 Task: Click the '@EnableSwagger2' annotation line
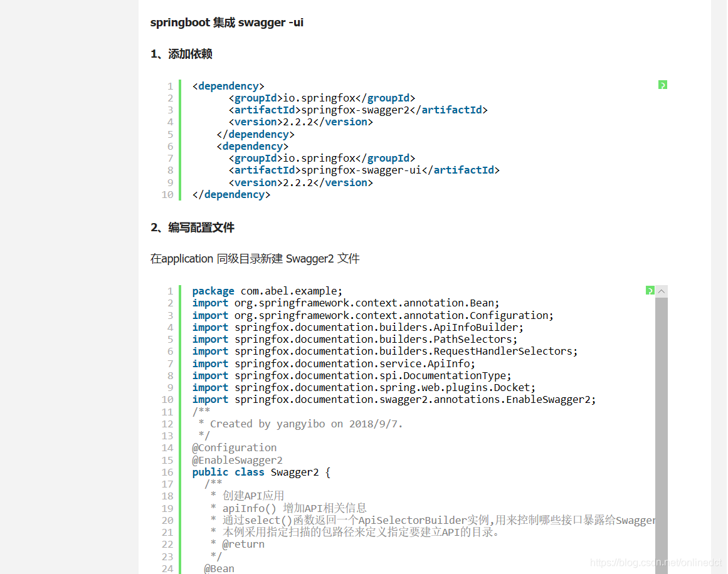coord(237,461)
